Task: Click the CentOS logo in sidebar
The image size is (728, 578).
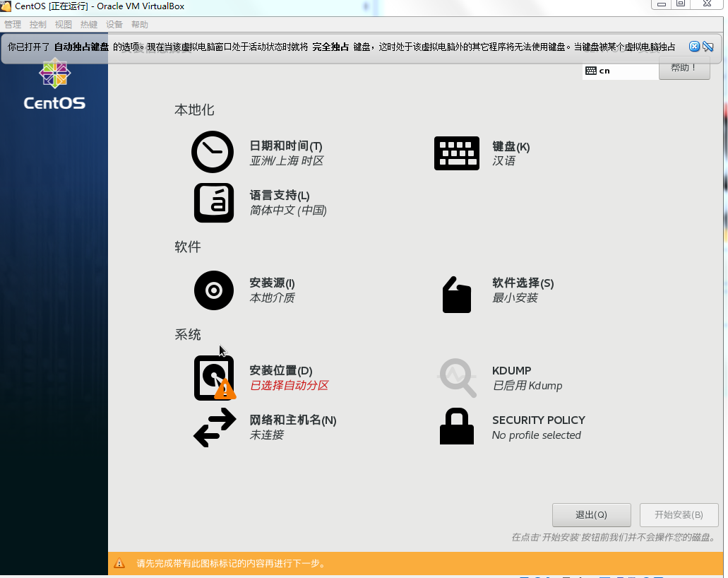Action: click(x=54, y=84)
